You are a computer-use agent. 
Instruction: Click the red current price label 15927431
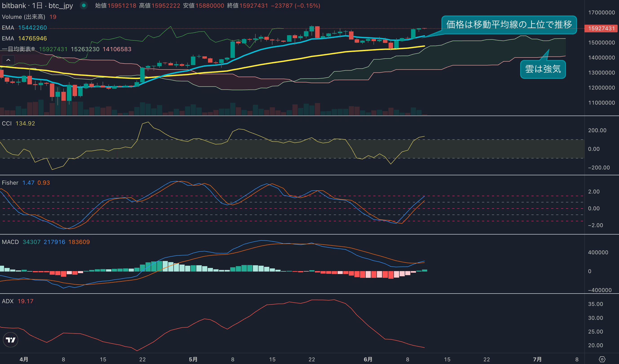pyautogui.click(x=601, y=29)
